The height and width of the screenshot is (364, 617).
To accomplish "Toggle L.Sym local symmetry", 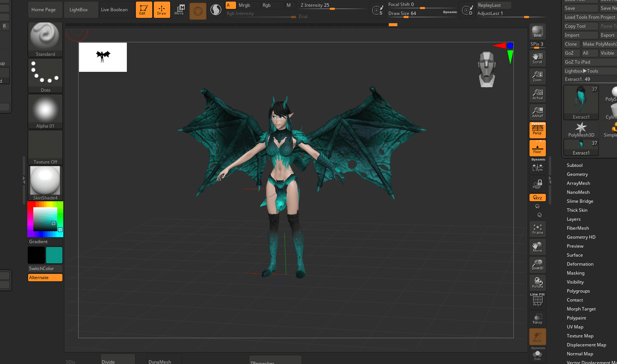I will [x=538, y=167].
